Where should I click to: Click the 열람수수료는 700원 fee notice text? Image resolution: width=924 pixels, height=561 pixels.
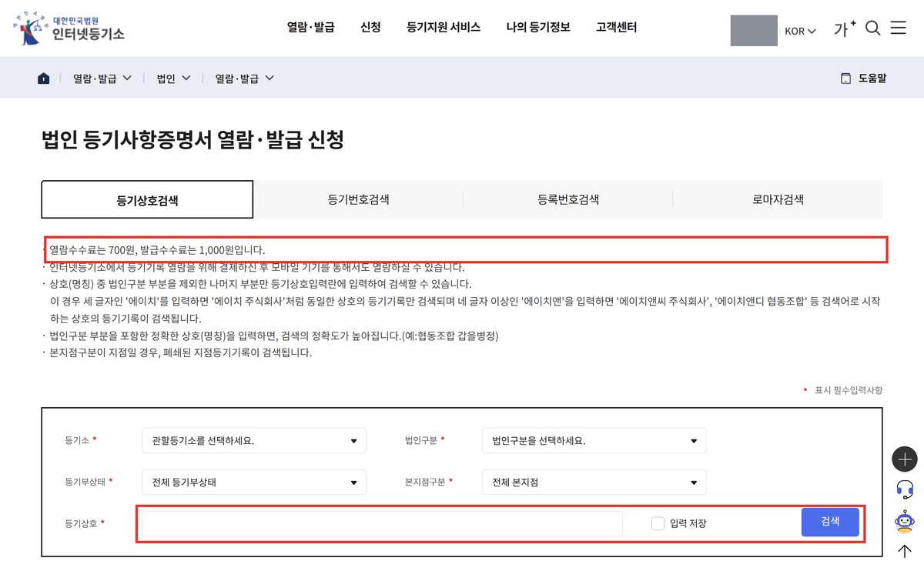[157, 250]
